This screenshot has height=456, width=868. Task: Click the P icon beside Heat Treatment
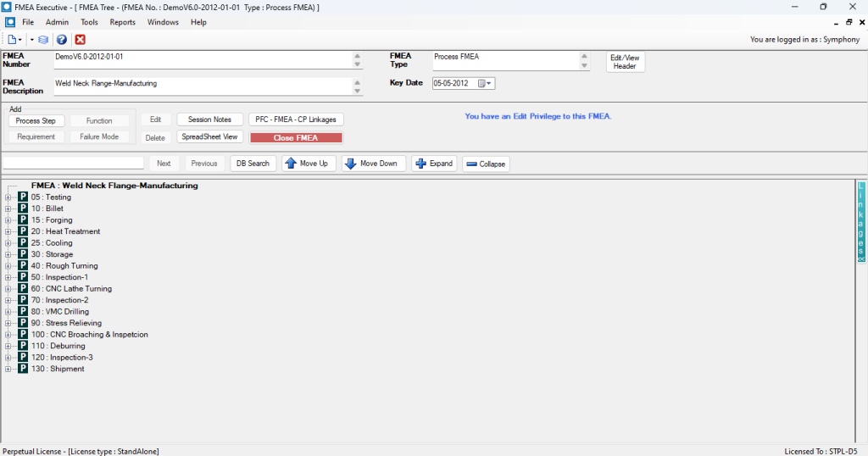pos(23,231)
